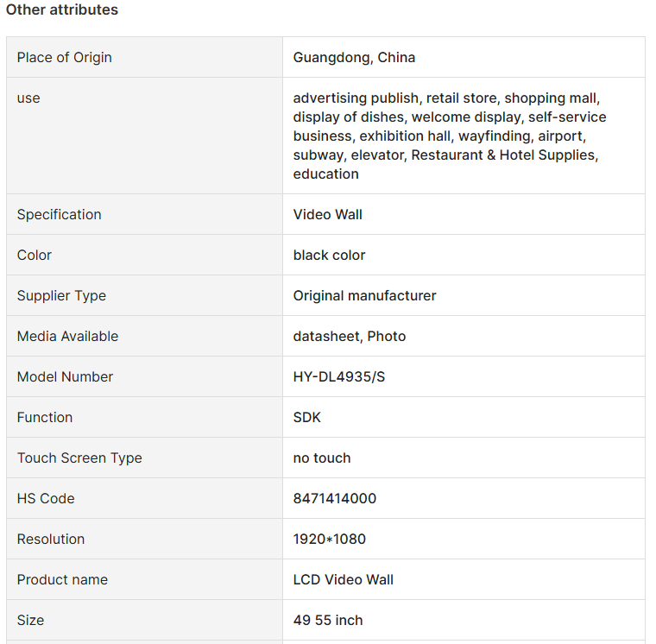Click the resolution value "1920*1080"
This screenshot has width=656, height=644.
click(330, 540)
